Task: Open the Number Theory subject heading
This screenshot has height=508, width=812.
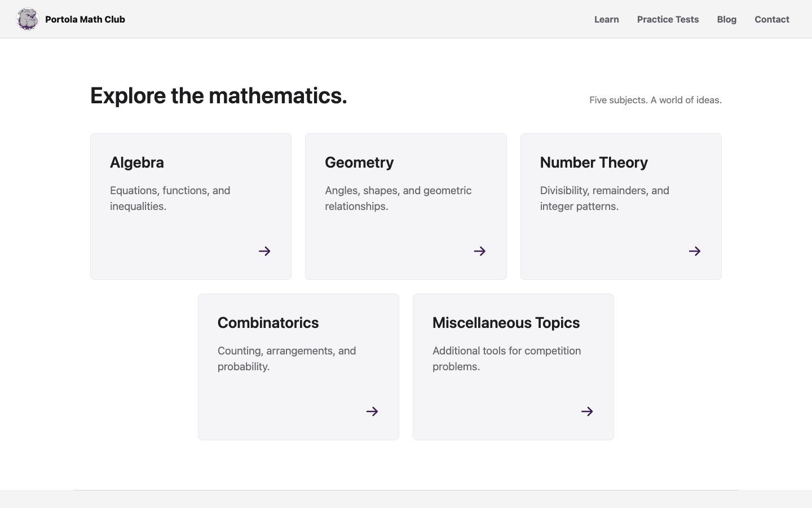Action: tap(594, 163)
